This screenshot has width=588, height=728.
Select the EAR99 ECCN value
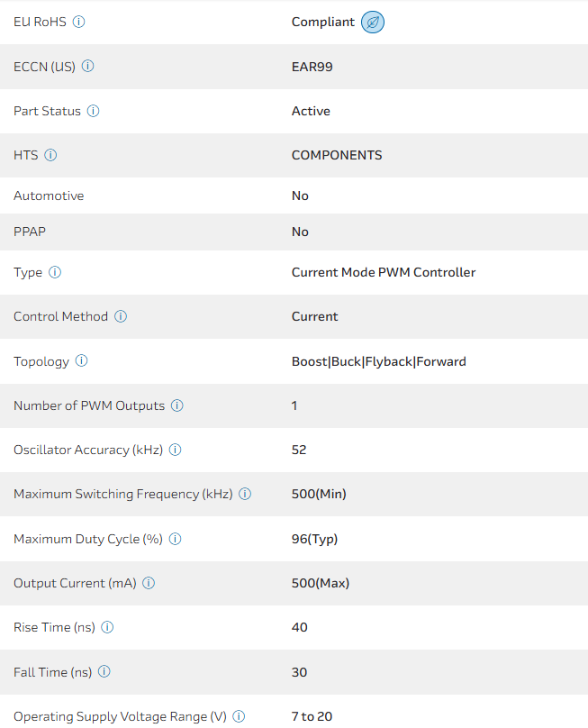pos(312,67)
